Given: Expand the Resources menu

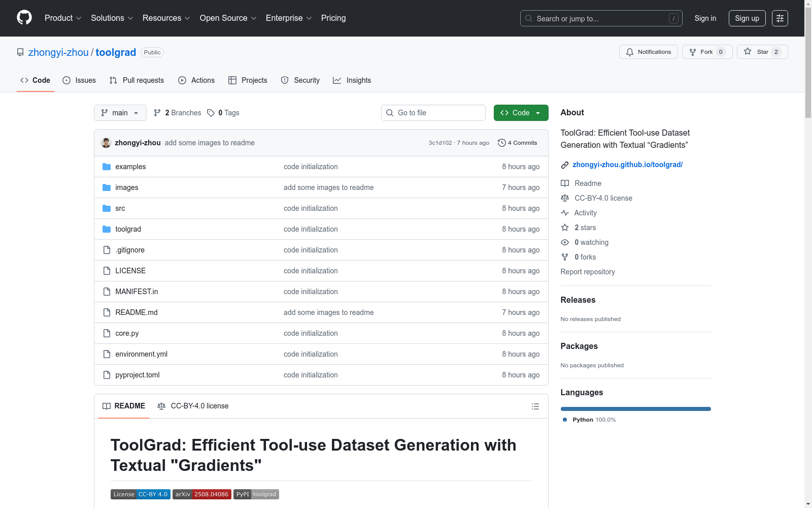Looking at the screenshot, I should (x=166, y=18).
